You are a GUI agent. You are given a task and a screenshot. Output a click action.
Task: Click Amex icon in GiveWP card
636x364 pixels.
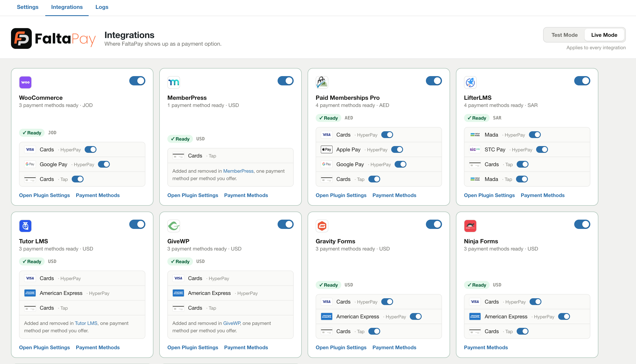(178, 293)
